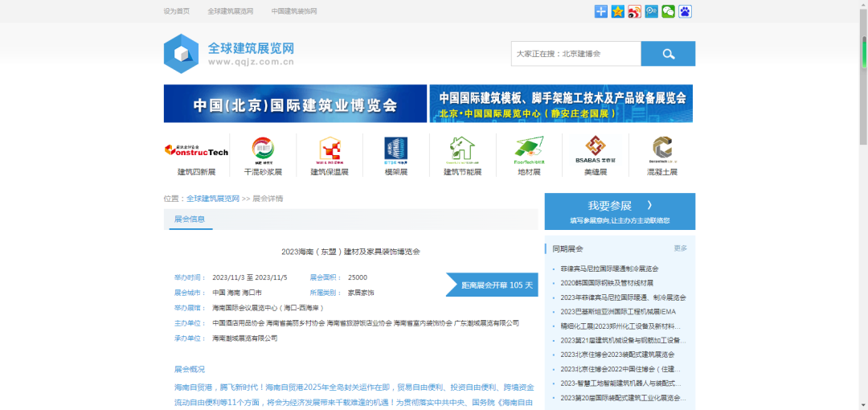Screen dimensions: 868x410
Task: Click 更多 next to 同期展会
Action: click(681, 248)
